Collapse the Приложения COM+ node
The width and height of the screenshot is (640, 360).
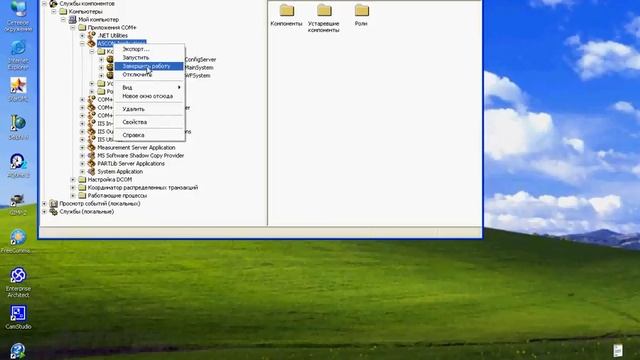pos(73,28)
